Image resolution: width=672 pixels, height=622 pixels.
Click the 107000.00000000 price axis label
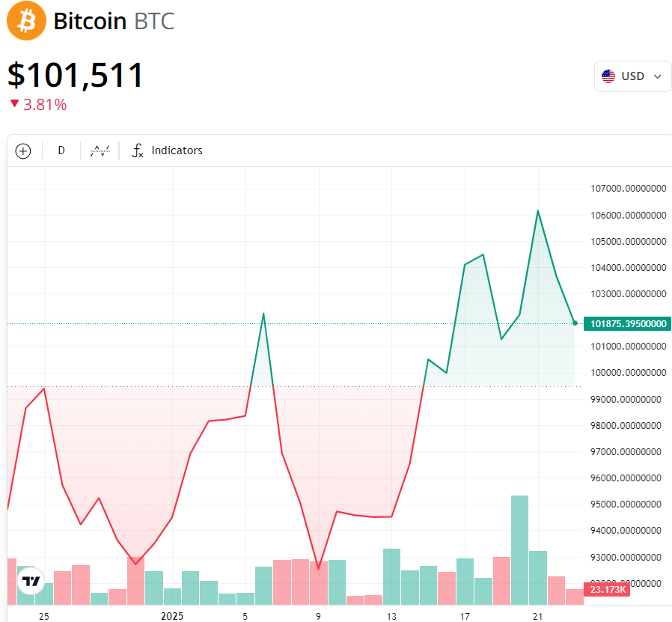point(629,188)
